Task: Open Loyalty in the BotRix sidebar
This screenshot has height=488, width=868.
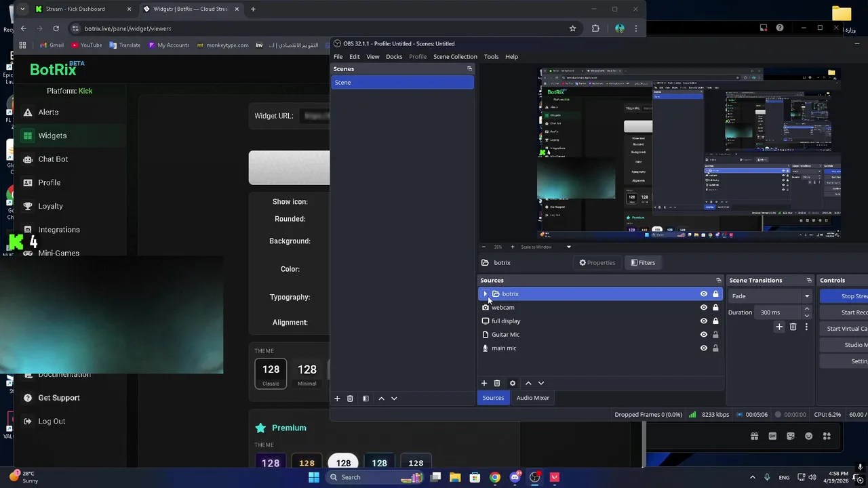Action: 50,206
